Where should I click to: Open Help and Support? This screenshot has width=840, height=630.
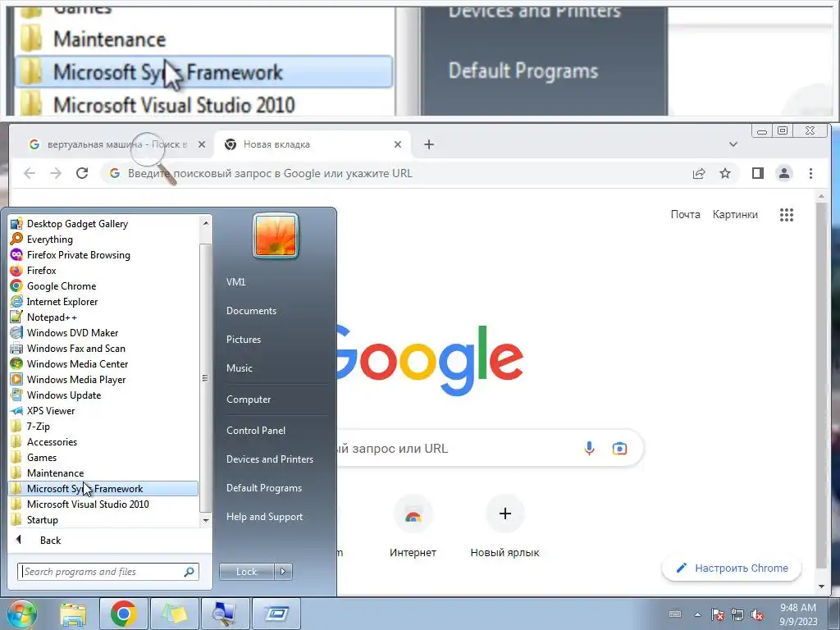265,517
